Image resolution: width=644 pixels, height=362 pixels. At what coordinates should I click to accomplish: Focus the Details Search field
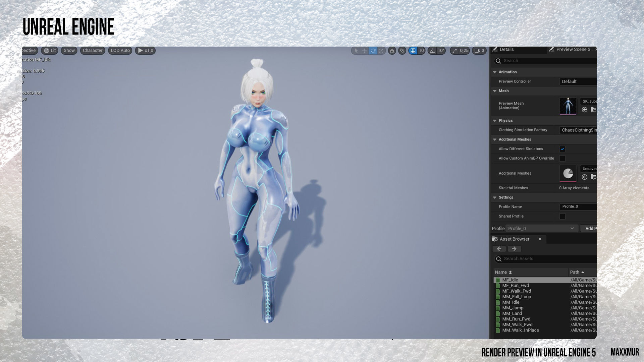click(x=545, y=61)
